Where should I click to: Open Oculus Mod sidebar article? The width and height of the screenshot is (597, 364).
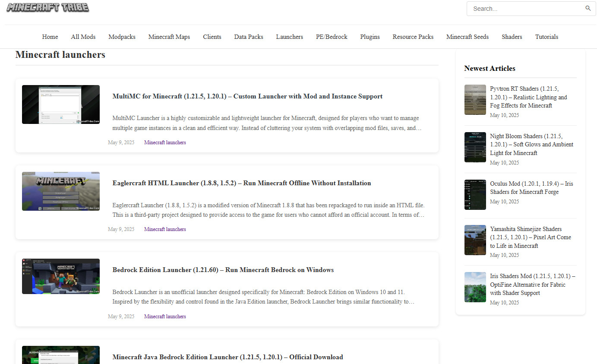point(531,188)
